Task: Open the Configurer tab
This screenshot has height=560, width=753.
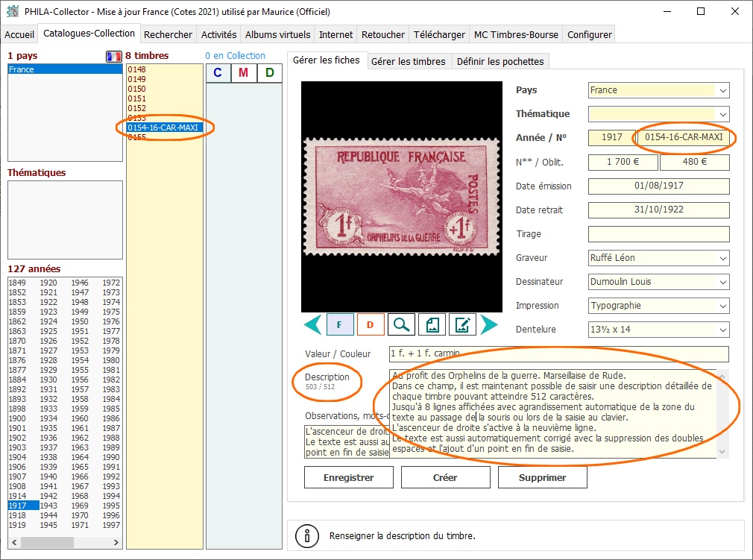Action: [590, 34]
